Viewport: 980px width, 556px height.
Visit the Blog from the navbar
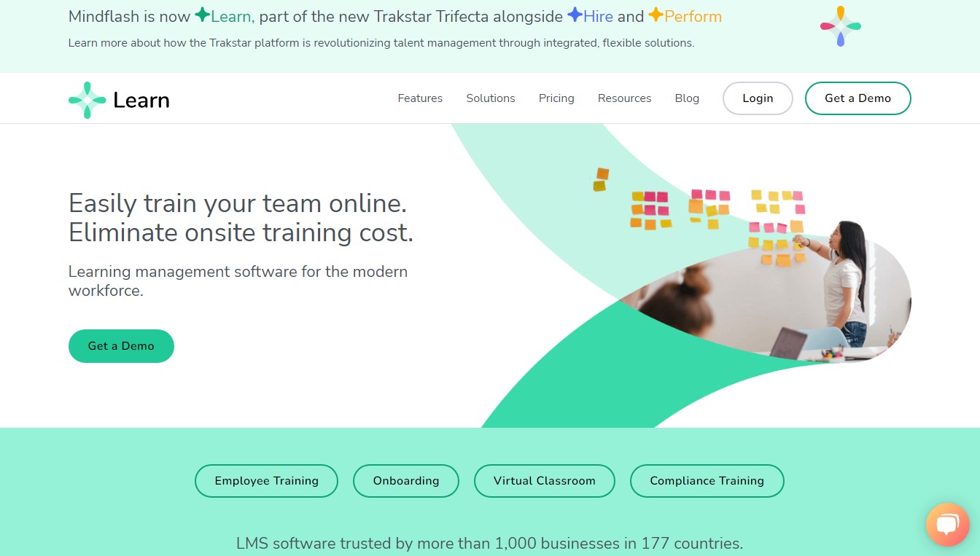687,98
